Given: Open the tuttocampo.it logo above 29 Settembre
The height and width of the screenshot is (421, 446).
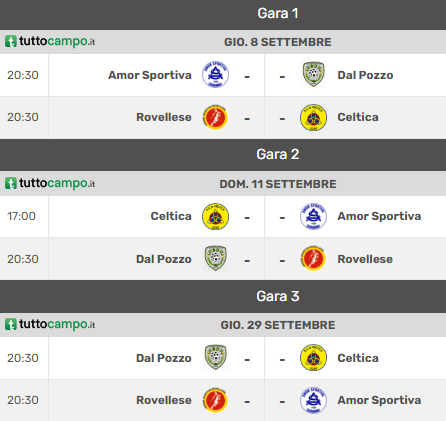Looking at the screenshot, I should [x=50, y=324].
